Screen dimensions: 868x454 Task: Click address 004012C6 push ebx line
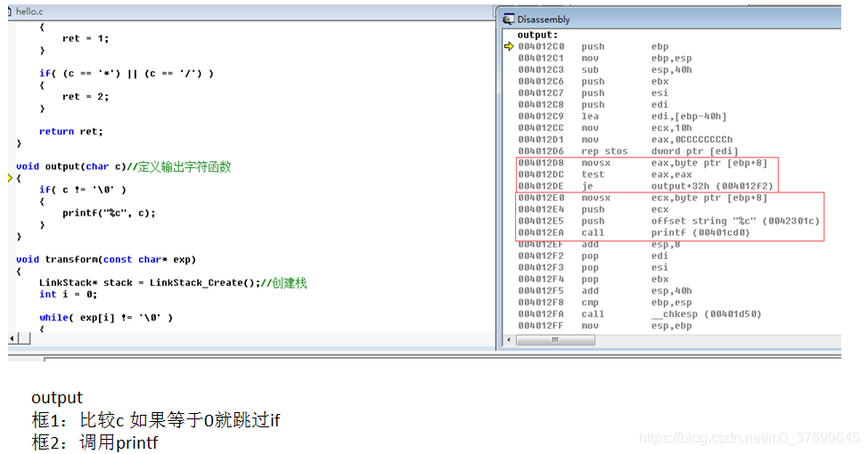(594, 81)
